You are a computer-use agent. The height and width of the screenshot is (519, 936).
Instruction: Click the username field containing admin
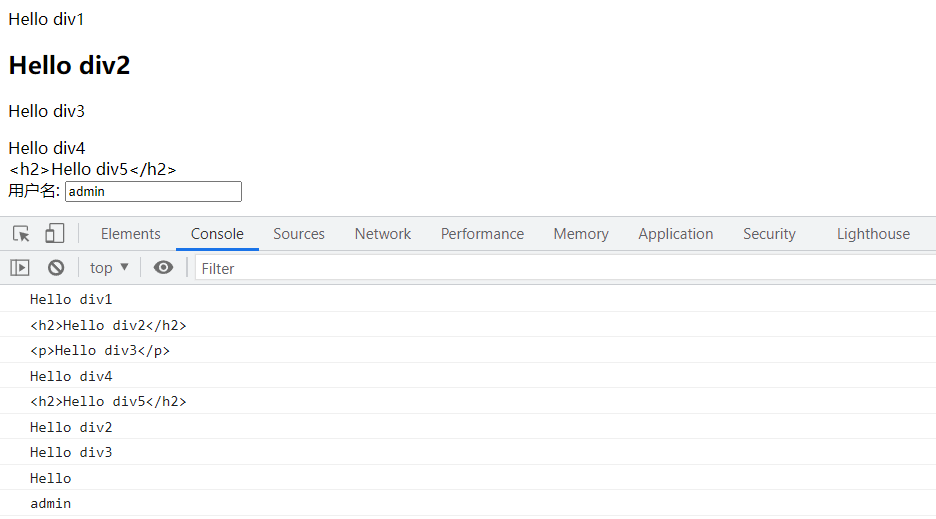[x=153, y=191]
